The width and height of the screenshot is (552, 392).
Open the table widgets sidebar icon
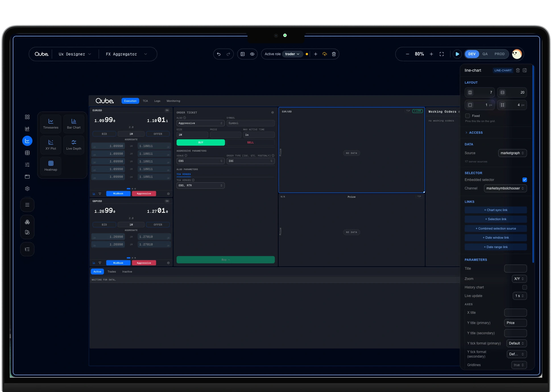[27, 153]
